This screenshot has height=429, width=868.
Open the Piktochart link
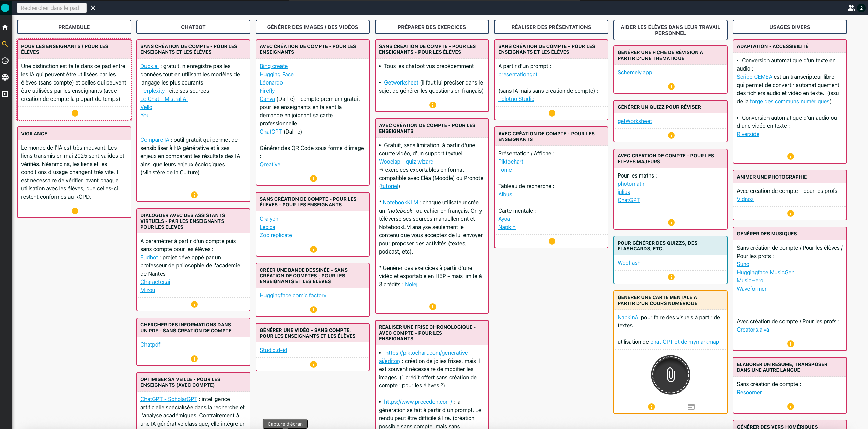point(511,162)
